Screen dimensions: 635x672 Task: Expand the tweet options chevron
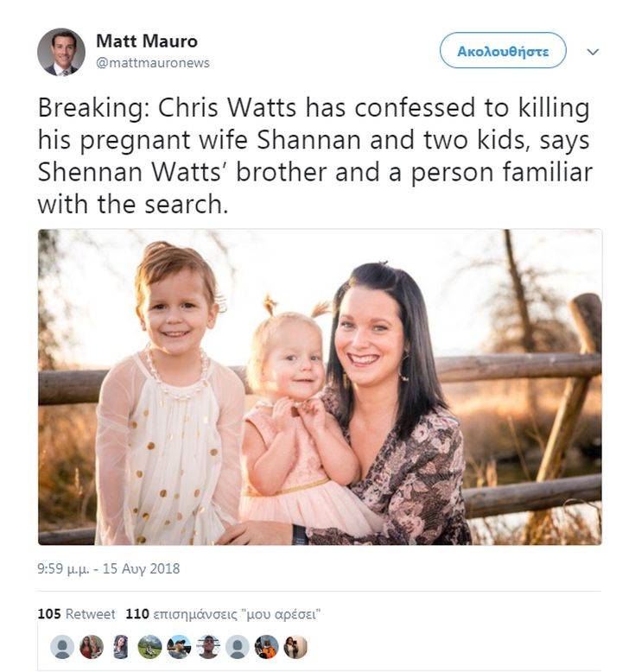[x=593, y=52]
